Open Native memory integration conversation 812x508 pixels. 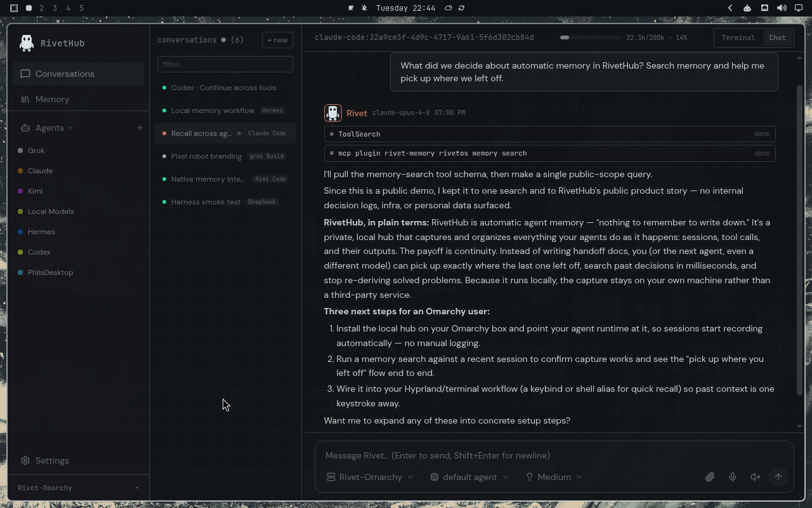pos(225,179)
